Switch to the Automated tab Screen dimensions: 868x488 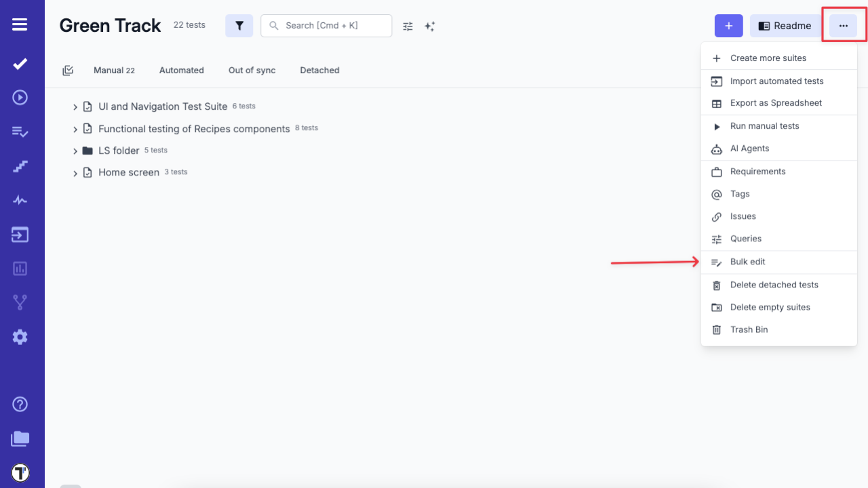click(181, 70)
